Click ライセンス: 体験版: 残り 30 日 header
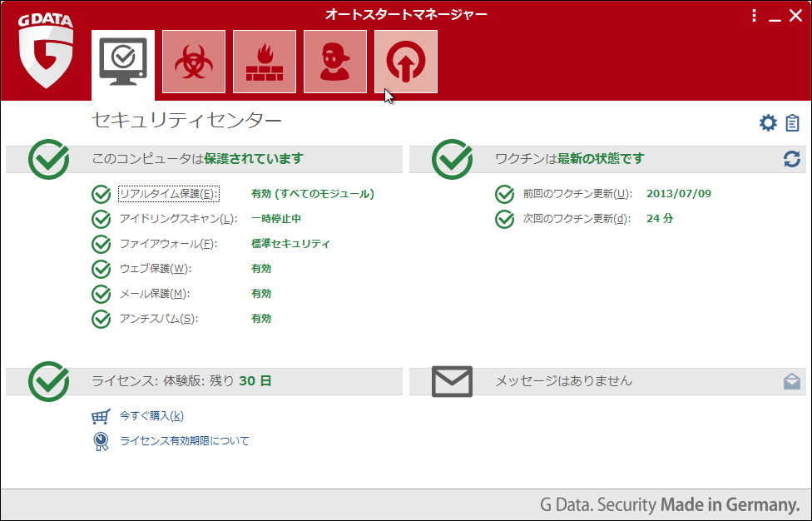 point(181,380)
